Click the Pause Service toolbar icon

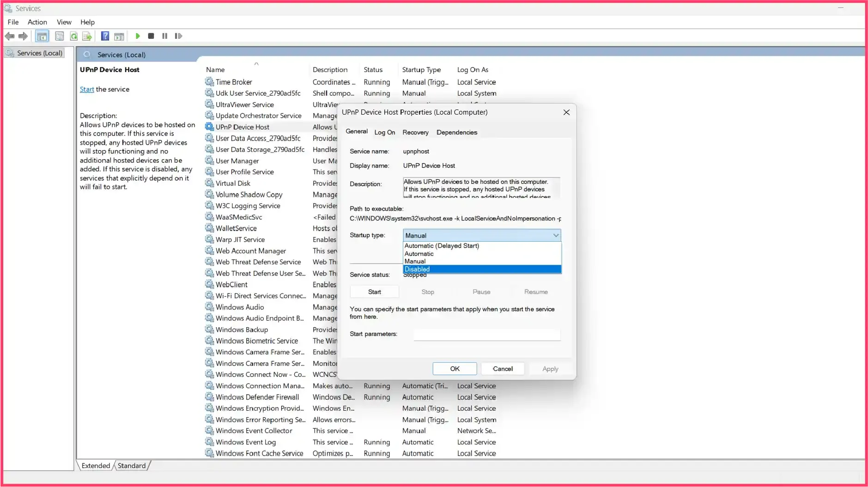click(164, 36)
